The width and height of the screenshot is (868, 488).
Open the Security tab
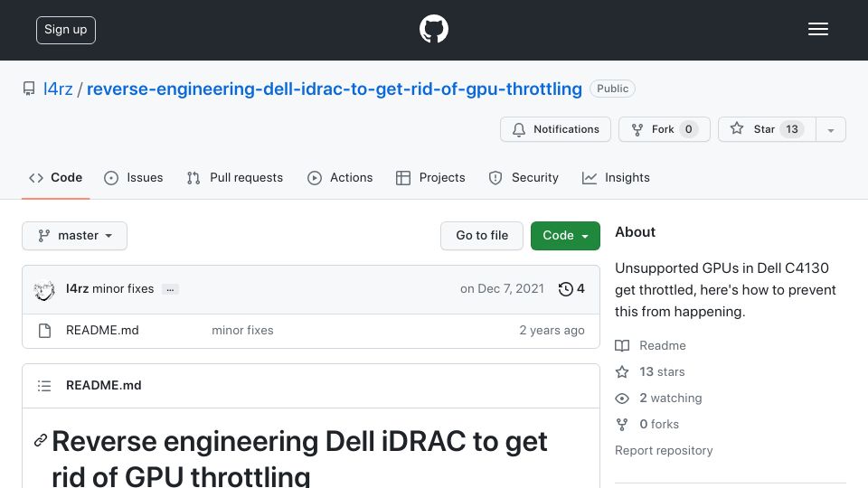524,178
